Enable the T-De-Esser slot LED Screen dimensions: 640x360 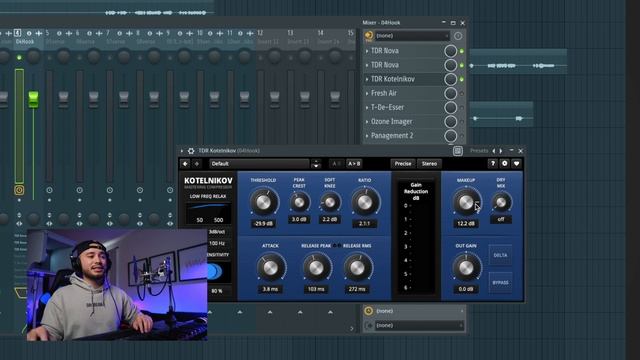point(462,107)
